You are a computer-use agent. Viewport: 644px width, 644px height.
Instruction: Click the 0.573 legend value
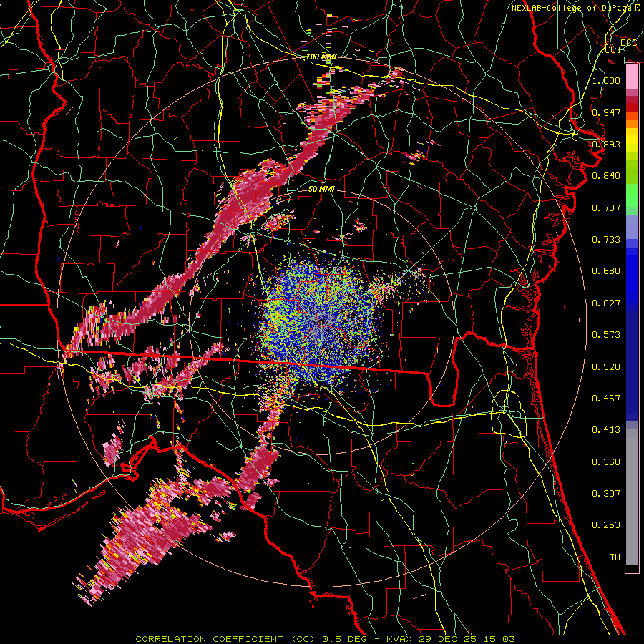[x=606, y=335]
